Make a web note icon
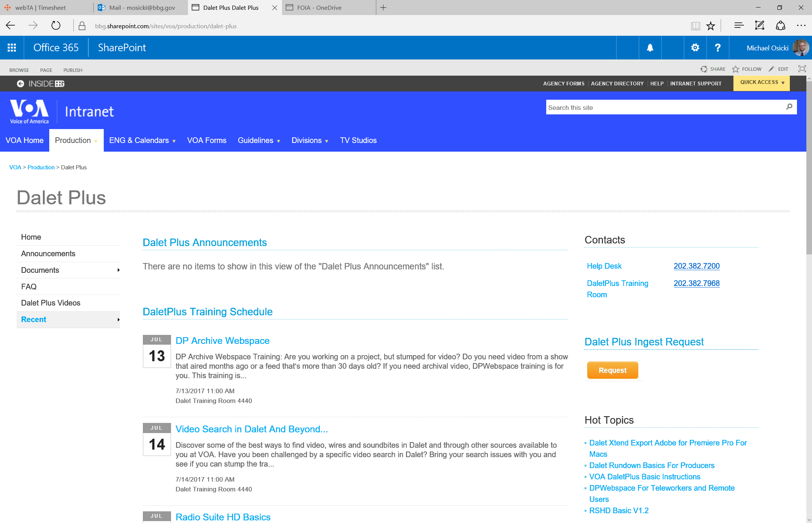Screen dimensions: 812x523 pyautogui.click(x=759, y=26)
